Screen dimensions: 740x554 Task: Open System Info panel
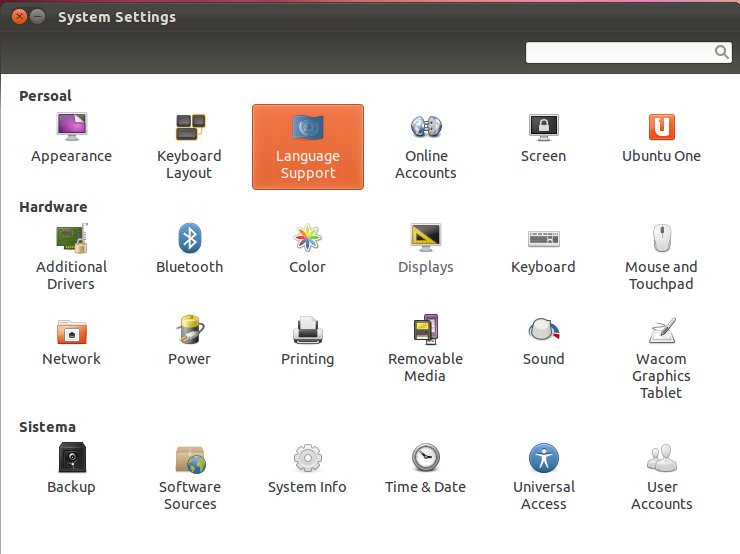tap(307, 468)
